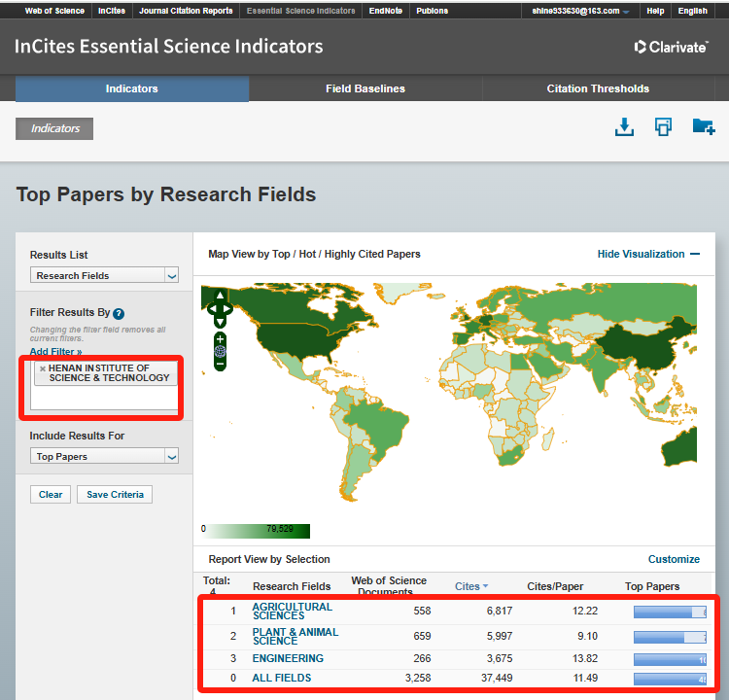Click the download report icon
Viewport: 729px width, 700px height.
coord(624,127)
